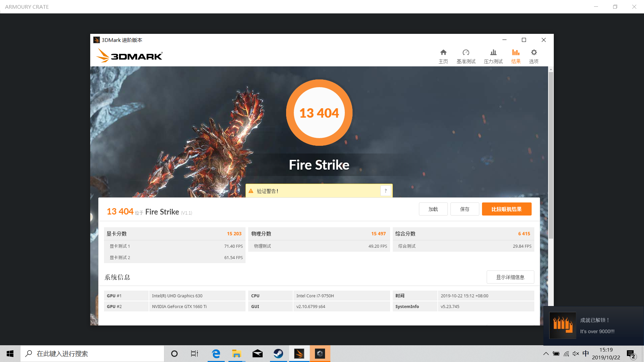Click the question mark help button
The height and width of the screenshot is (362, 644).
coord(386,191)
